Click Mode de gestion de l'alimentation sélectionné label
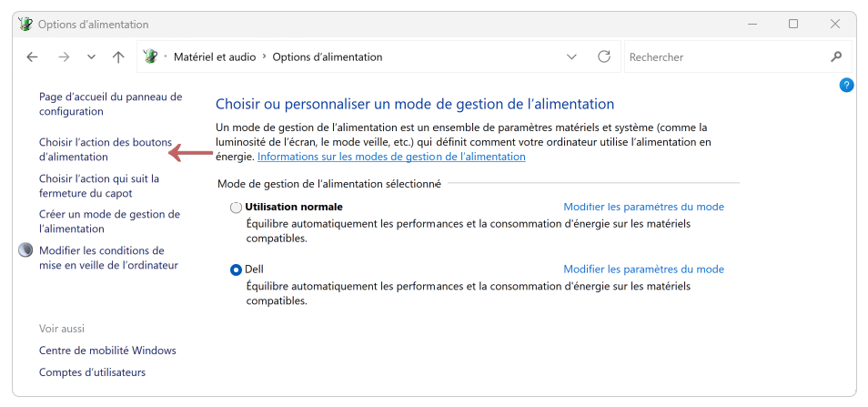 (329, 184)
